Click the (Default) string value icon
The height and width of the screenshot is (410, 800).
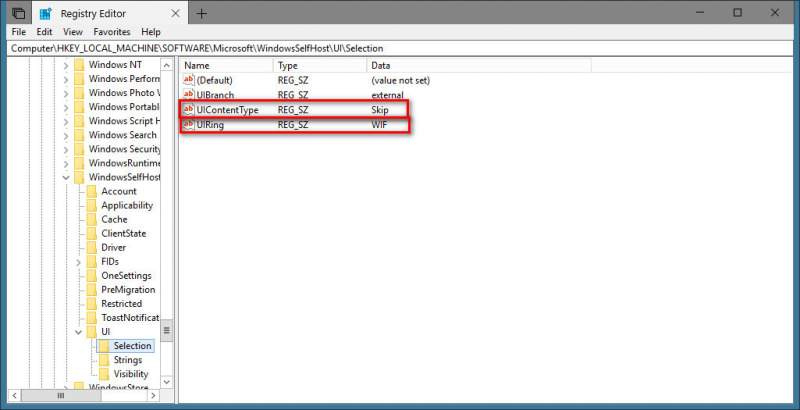coord(189,80)
